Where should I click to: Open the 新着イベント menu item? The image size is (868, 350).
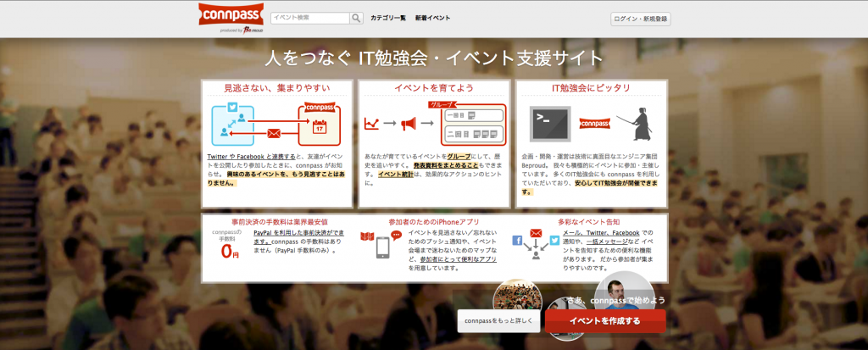pos(432,18)
